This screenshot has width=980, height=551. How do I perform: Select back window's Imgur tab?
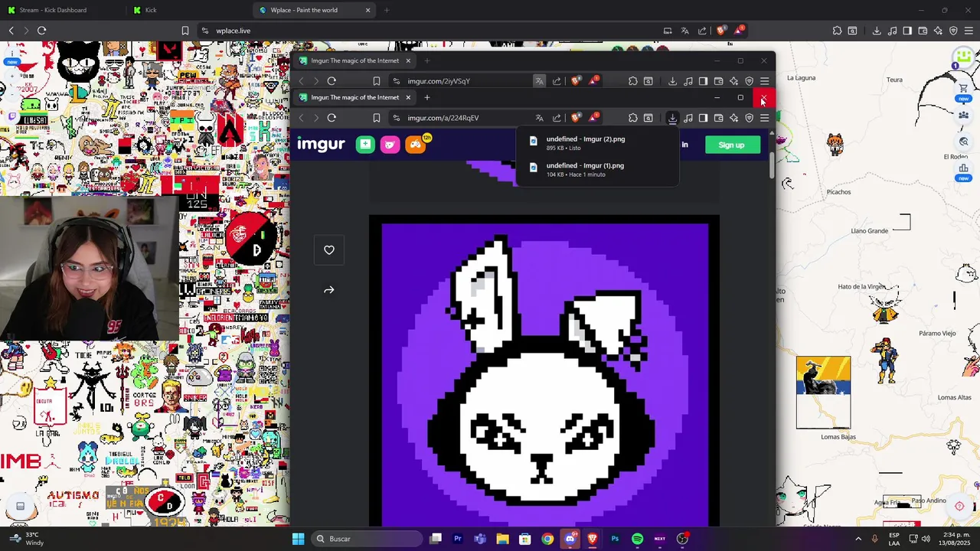355,60
